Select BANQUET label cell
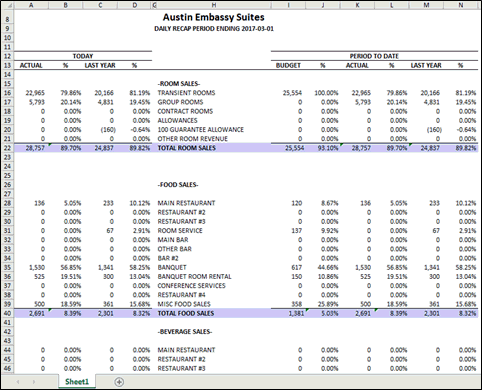 point(172,267)
